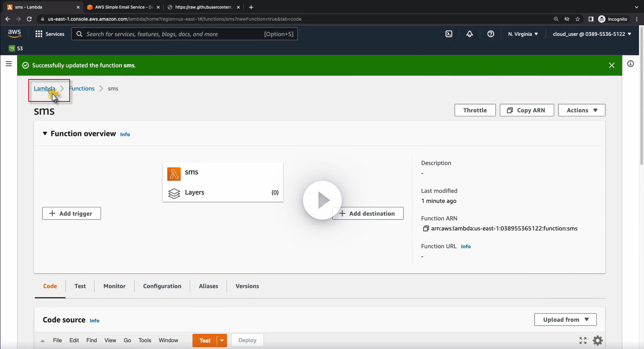Open the Actions dropdown
This screenshot has width=644, height=349.
point(581,110)
